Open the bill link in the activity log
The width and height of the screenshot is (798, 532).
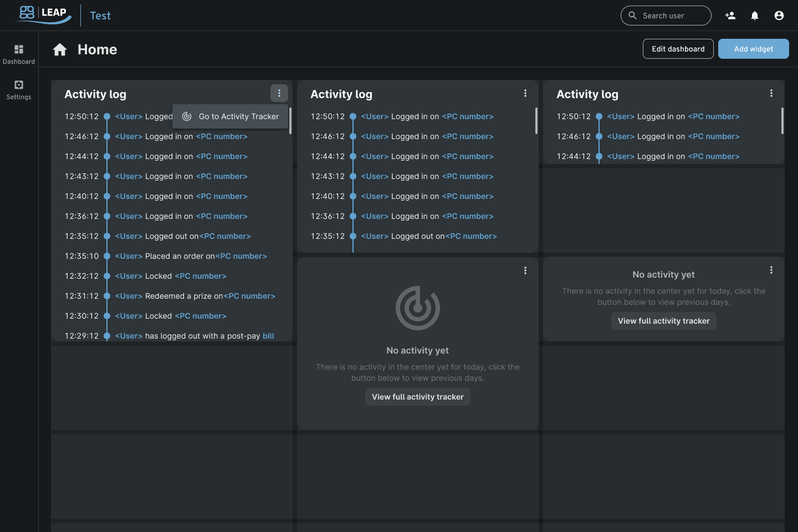268,336
